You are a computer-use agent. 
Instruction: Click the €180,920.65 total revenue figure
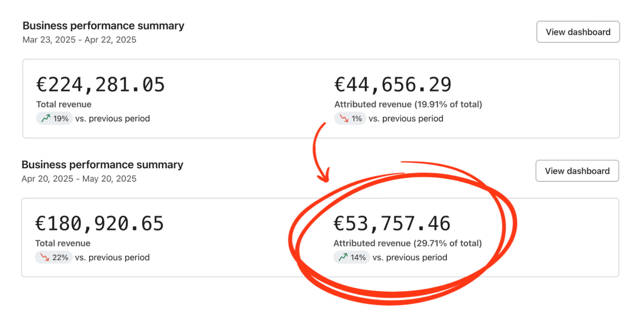pyautogui.click(x=100, y=224)
